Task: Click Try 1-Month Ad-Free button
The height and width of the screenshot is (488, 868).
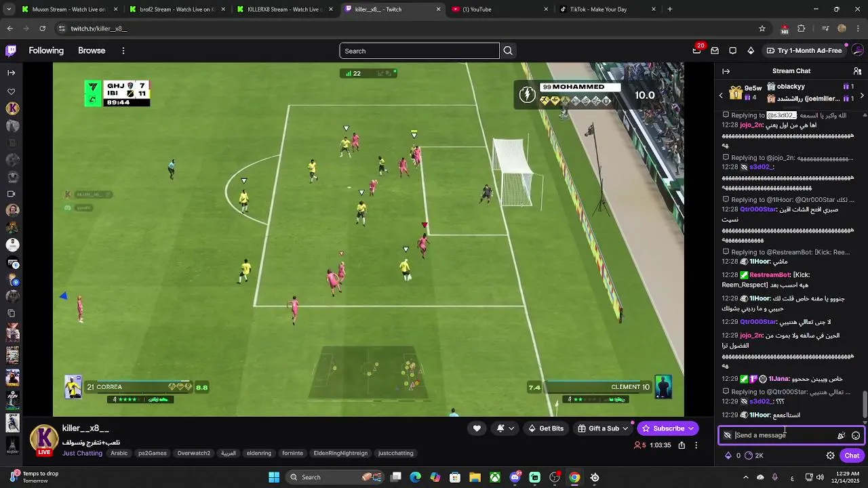Action: [x=804, y=51]
